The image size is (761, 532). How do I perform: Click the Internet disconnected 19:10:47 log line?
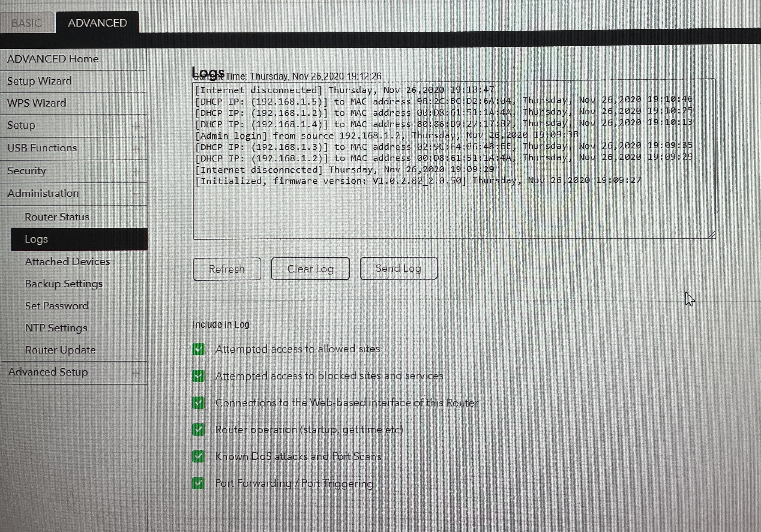click(344, 90)
